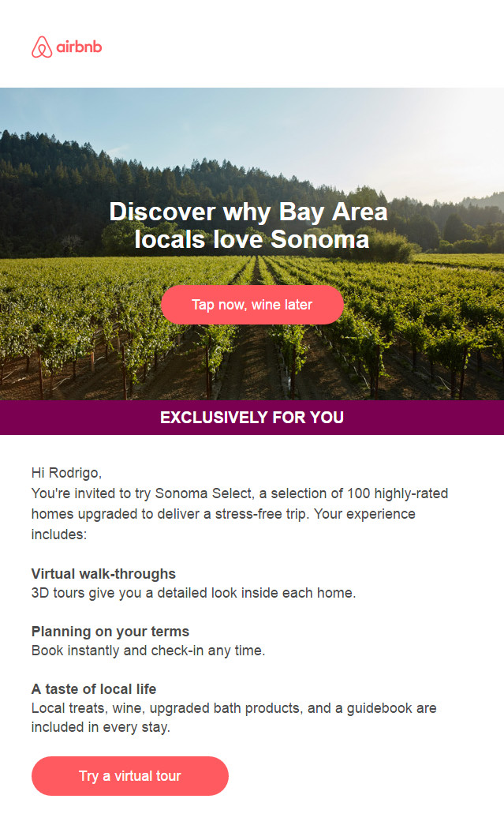Click the airbnb wordmark text

[x=79, y=47]
